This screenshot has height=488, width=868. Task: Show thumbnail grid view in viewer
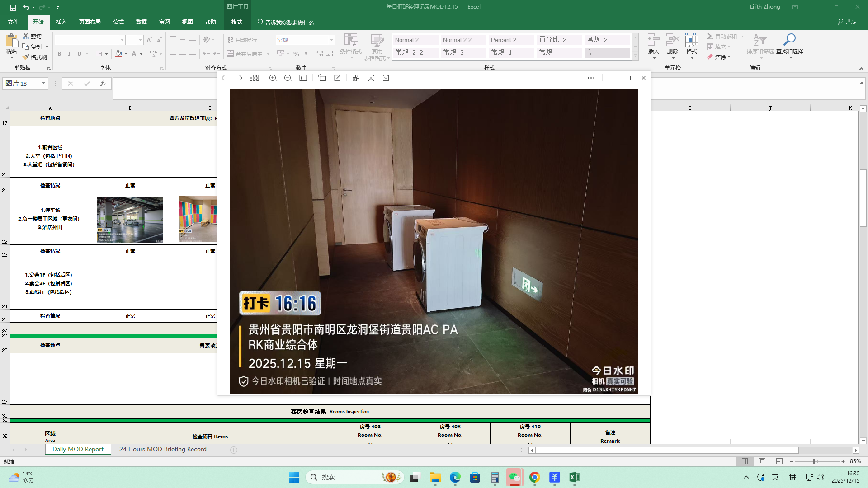[254, 78]
